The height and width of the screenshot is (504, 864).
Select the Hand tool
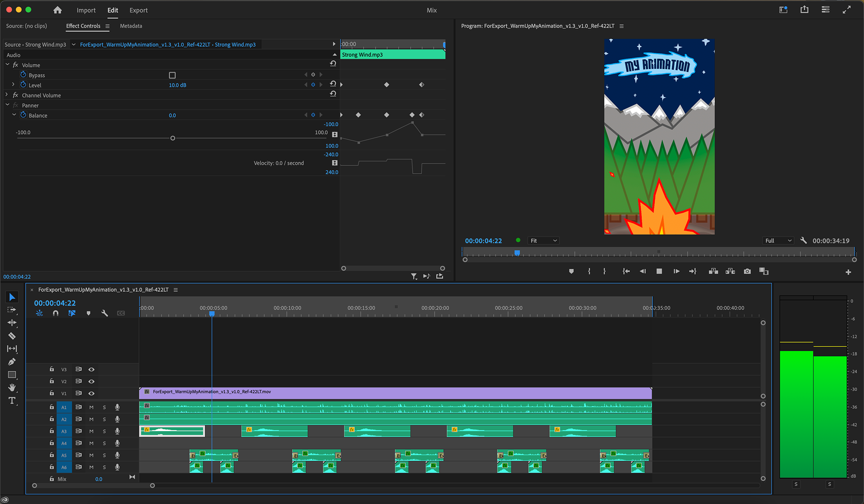tap(12, 388)
